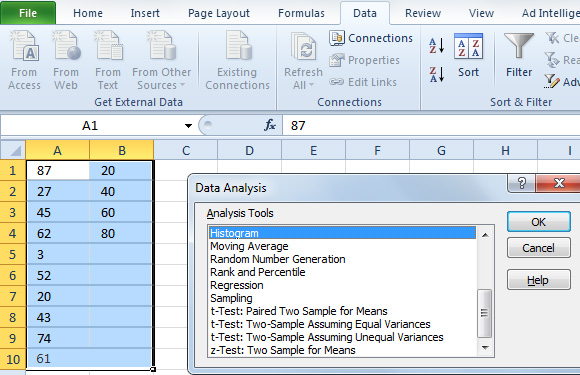The width and height of the screenshot is (580, 375).
Task: Sort Z to A descending
Action: click(436, 74)
